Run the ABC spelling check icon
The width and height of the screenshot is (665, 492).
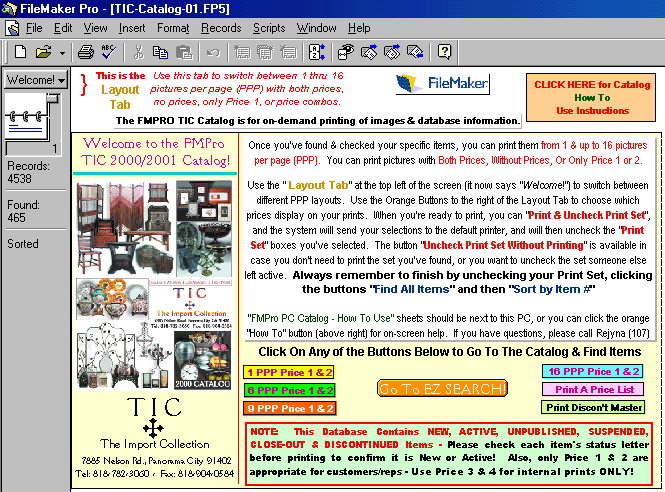click(x=109, y=52)
